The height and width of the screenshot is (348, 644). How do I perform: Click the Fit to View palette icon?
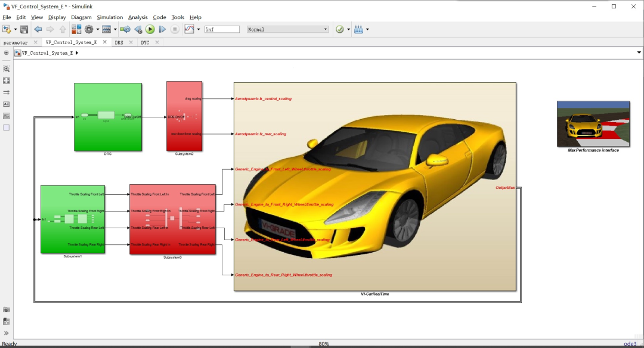(6, 81)
